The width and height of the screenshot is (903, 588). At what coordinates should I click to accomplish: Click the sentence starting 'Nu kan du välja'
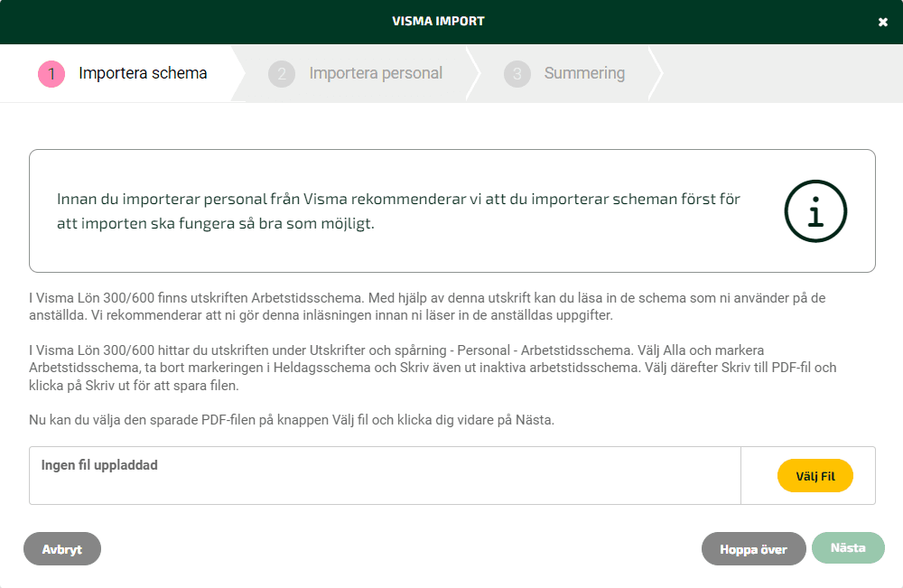(x=292, y=420)
